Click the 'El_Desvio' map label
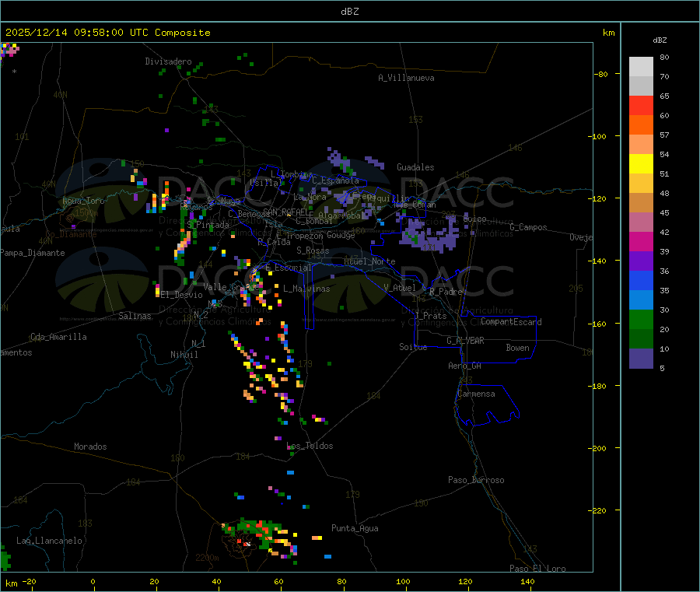This screenshot has width=700, height=592. pos(182,295)
